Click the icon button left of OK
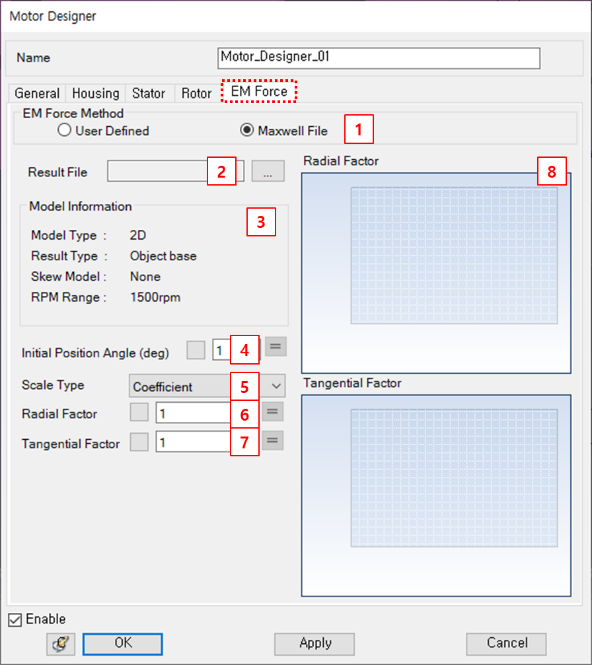Image resolution: width=592 pixels, height=665 pixels. click(61, 644)
